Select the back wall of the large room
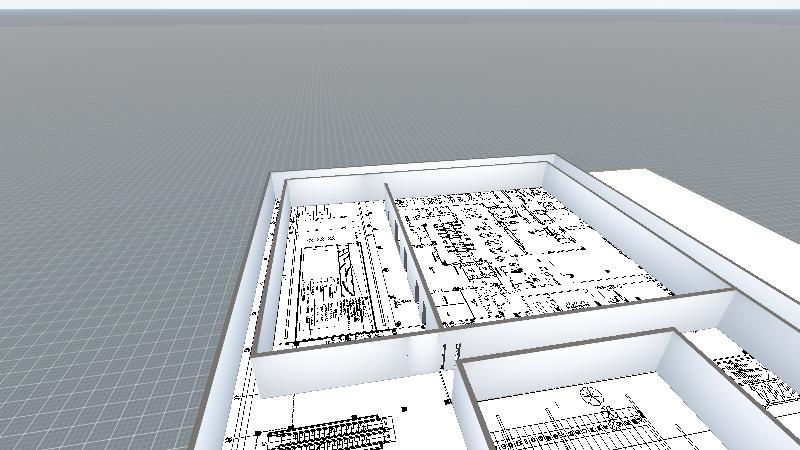 pos(465,177)
